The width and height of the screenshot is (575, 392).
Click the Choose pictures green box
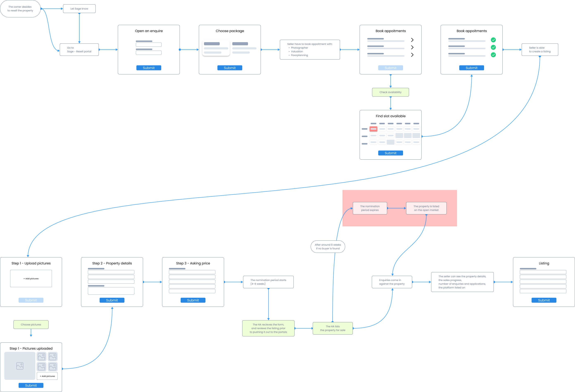tap(31, 324)
